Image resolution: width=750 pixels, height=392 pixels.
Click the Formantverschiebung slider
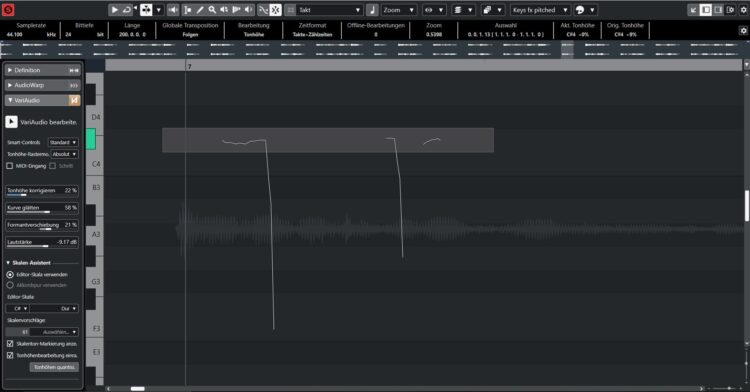(x=42, y=225)
